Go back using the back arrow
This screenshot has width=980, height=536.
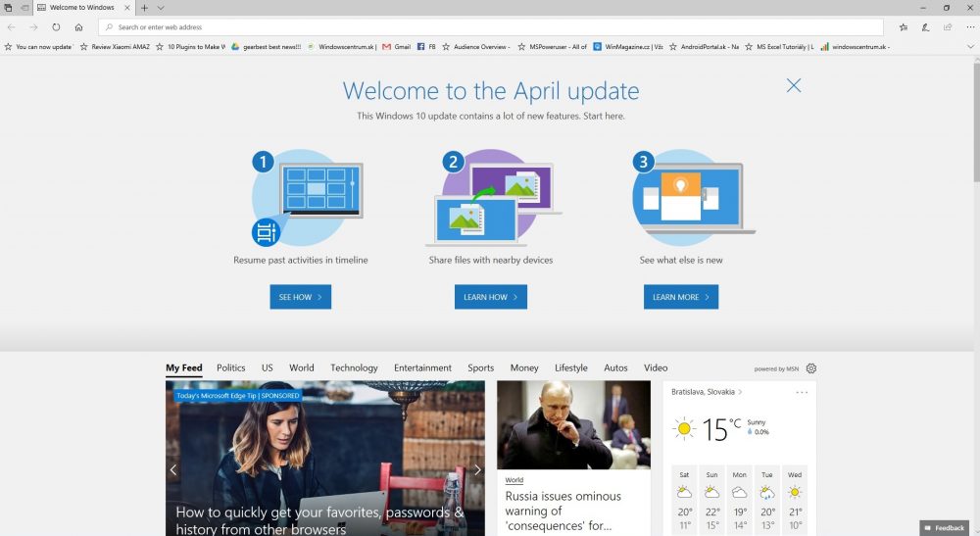(x=11, y=26)
